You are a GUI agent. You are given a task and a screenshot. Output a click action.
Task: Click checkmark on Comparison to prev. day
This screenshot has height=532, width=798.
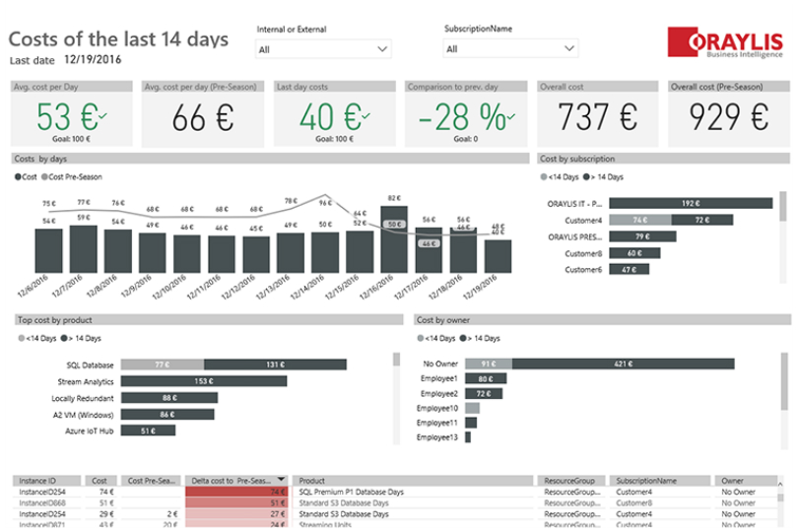(x=511, y=116)
